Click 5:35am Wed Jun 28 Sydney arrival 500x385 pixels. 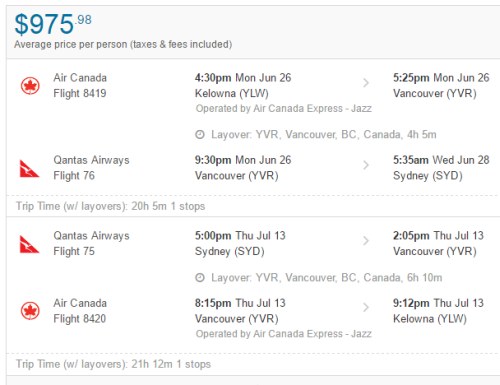441,168
